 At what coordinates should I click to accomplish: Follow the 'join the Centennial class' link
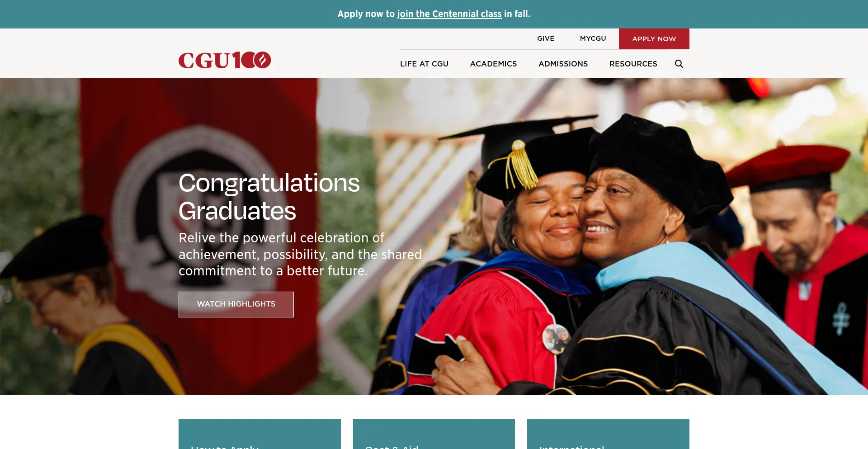pos(449,14)
